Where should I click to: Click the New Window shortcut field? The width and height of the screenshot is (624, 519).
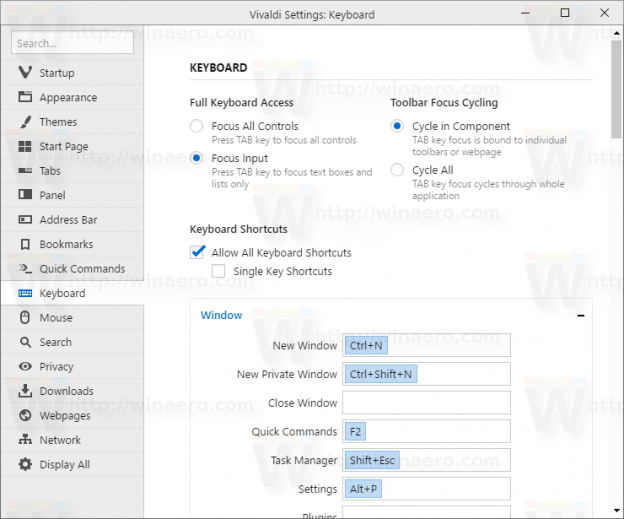point(426,345)
